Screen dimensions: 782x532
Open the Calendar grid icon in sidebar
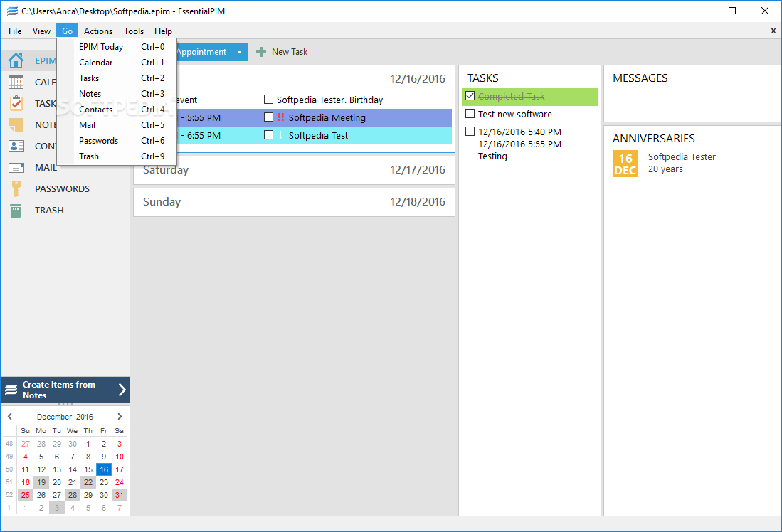(16, 82)
